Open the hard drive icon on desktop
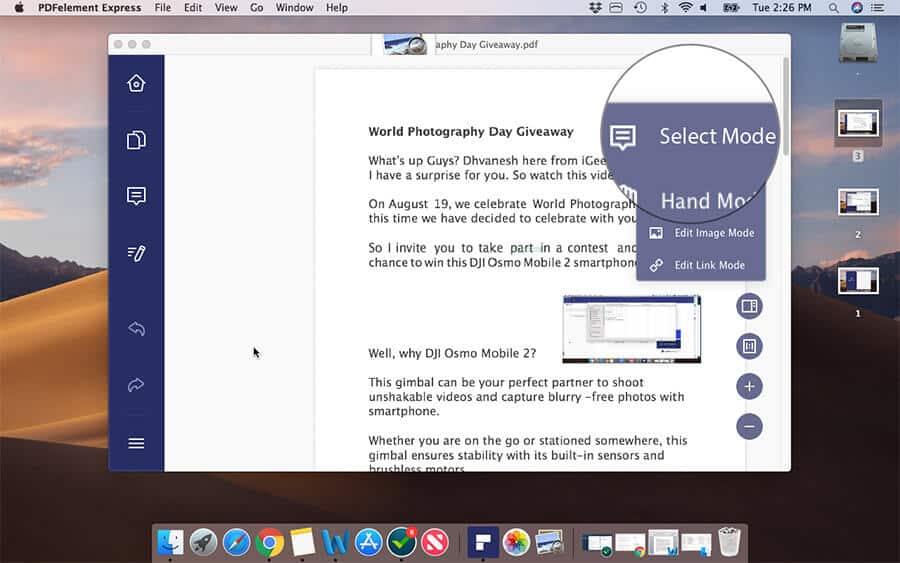 point(858,42)
